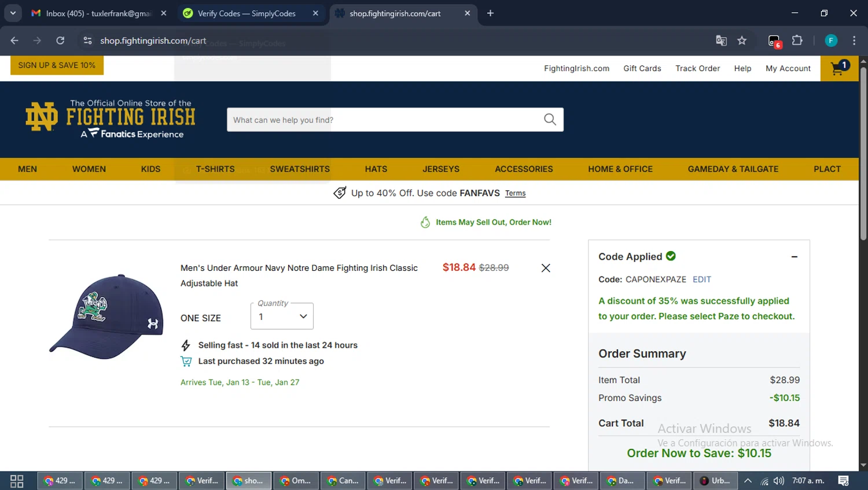Go forward with the browser forward arrow
The height and width of the screenshot is (490, 868).
tap(37, 40)
